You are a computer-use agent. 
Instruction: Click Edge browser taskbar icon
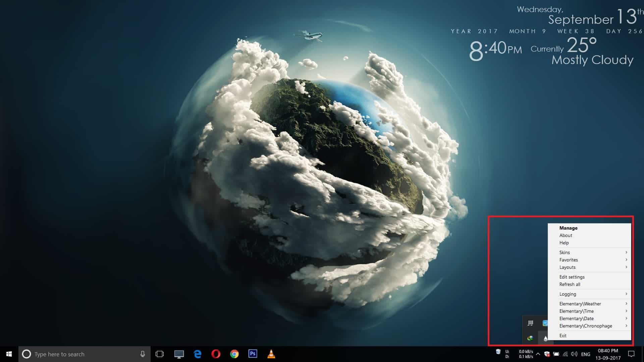[x=197, y=354]
